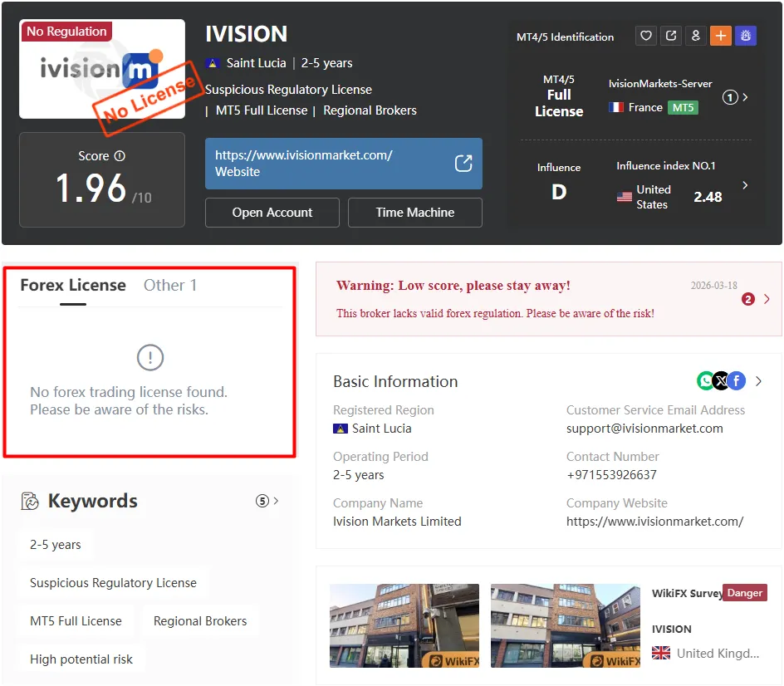Click the circled 1 server count

pos(730,97)
